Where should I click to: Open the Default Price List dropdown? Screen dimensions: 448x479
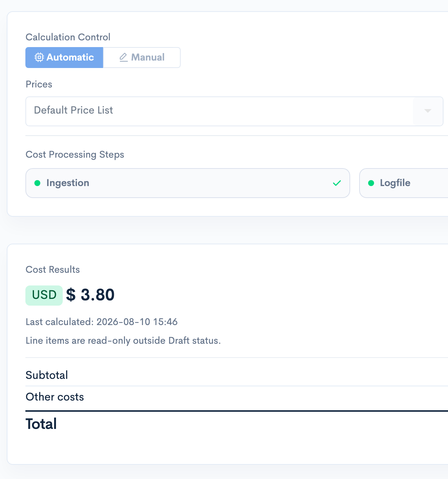234,111
